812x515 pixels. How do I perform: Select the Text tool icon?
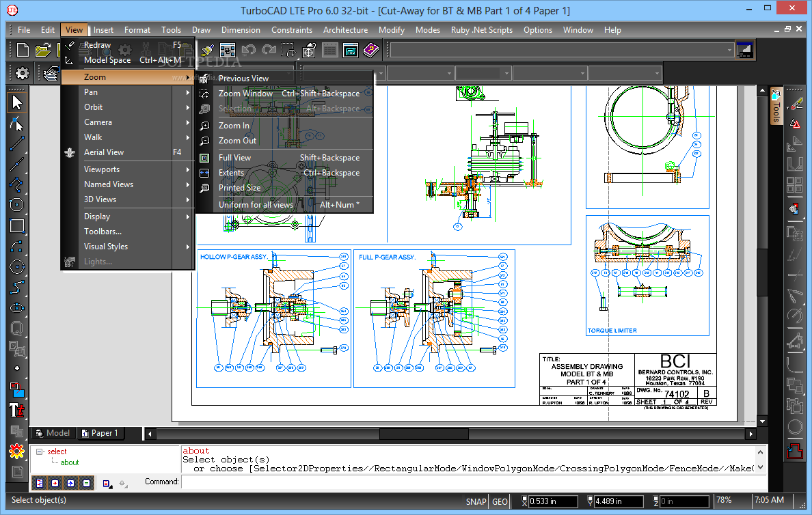pos(16,410)
